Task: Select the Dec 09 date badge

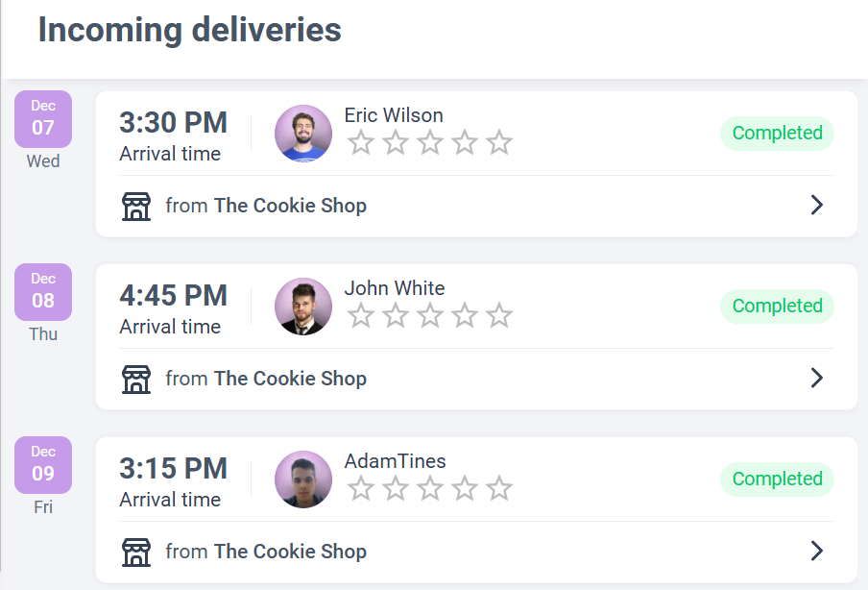Action: pos(43,465)
